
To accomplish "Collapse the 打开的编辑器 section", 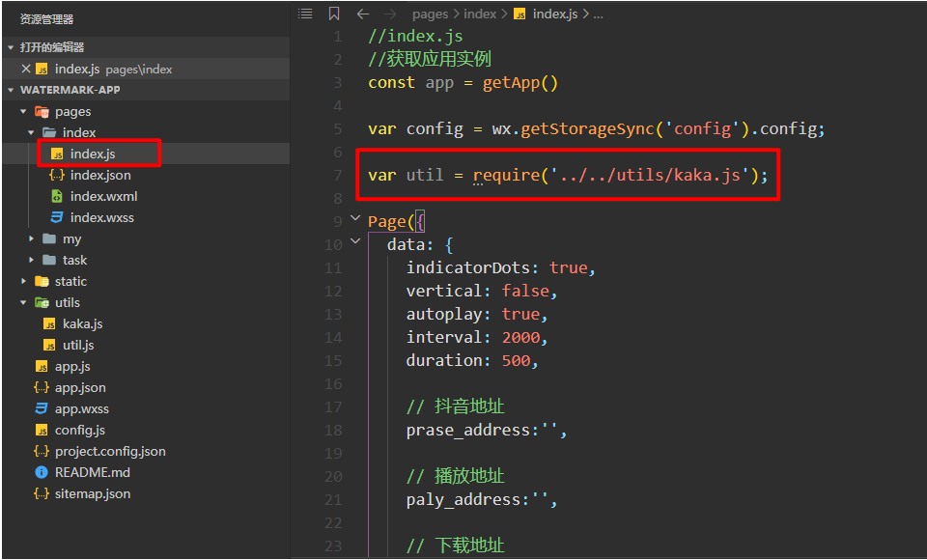I will tap(11, 47).
